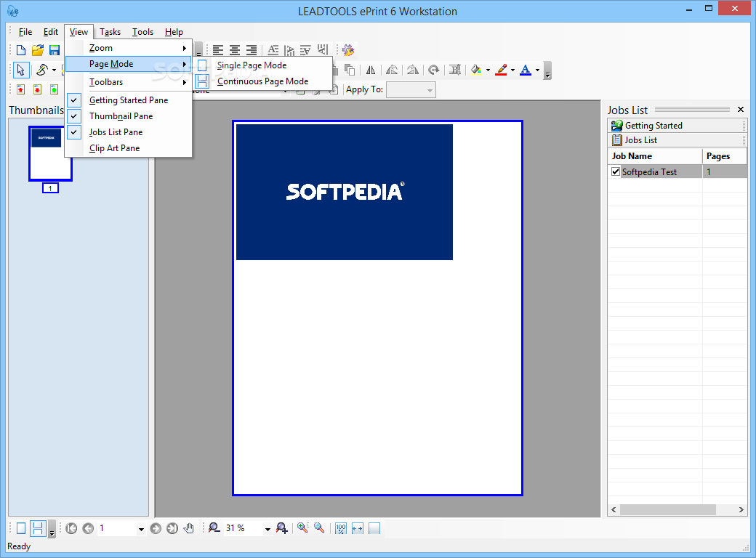Highlight the Page Mode menu entry
This screenshot has width=756, height=558.
click(128, 64)
